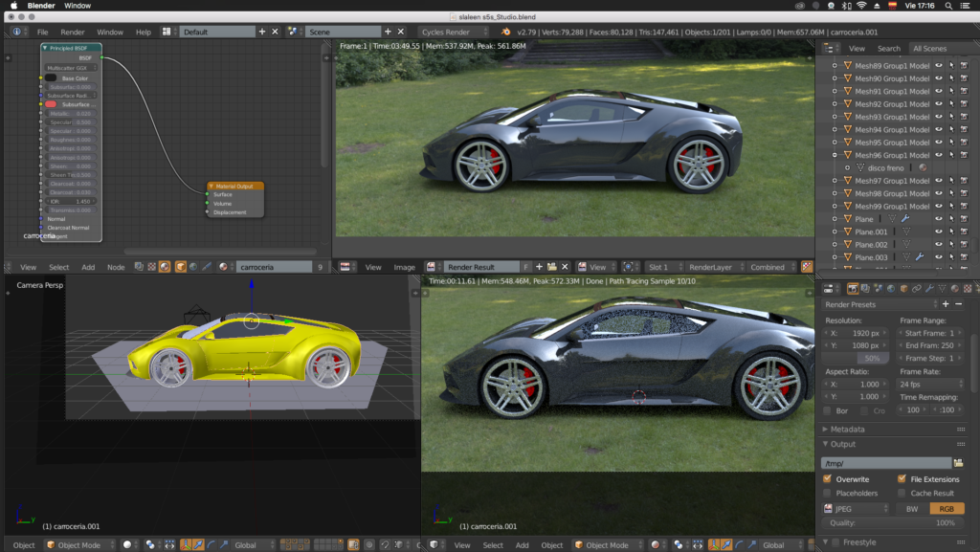Click the wrench modifier icon beside Plane.003
Screen dimensions: 980x552
(x=921, y=256)
